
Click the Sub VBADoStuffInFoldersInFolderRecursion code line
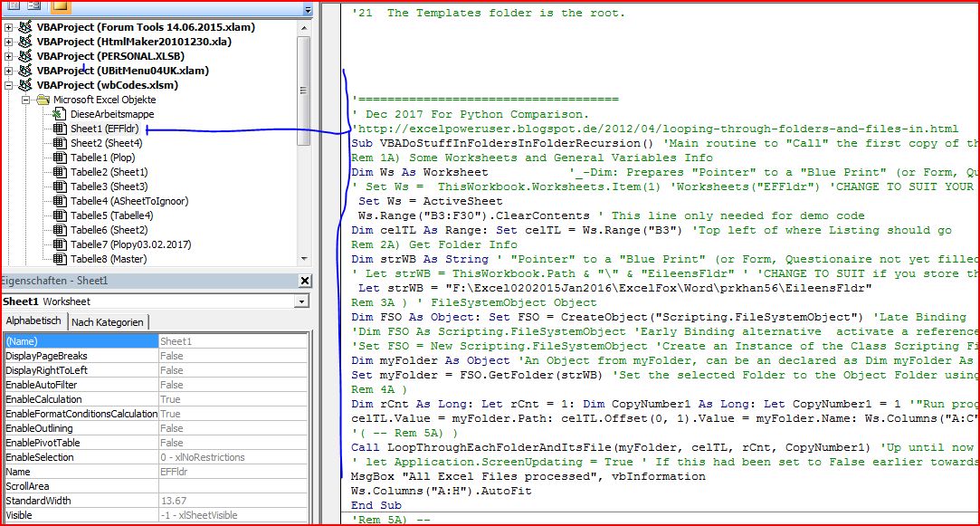[665, 143]
